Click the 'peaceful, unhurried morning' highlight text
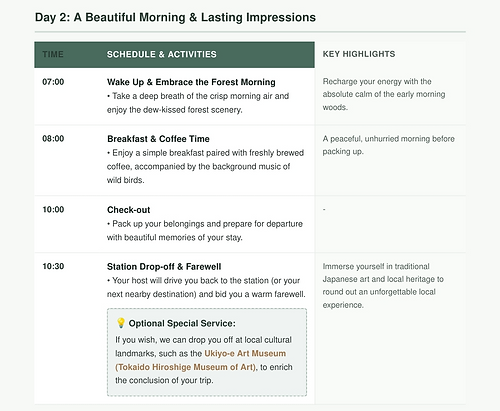500x411 pixels. coord(388,145)
